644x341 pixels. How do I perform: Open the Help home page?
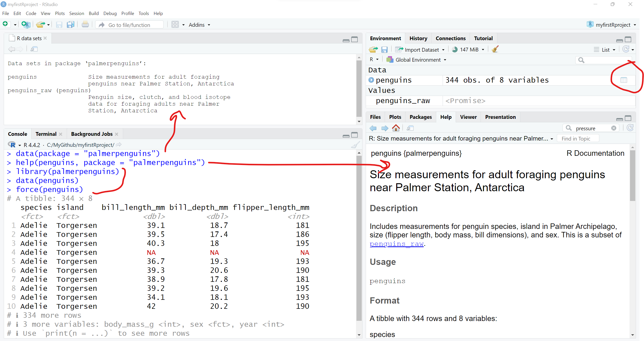pyautogui.click(x=396, y=128)
